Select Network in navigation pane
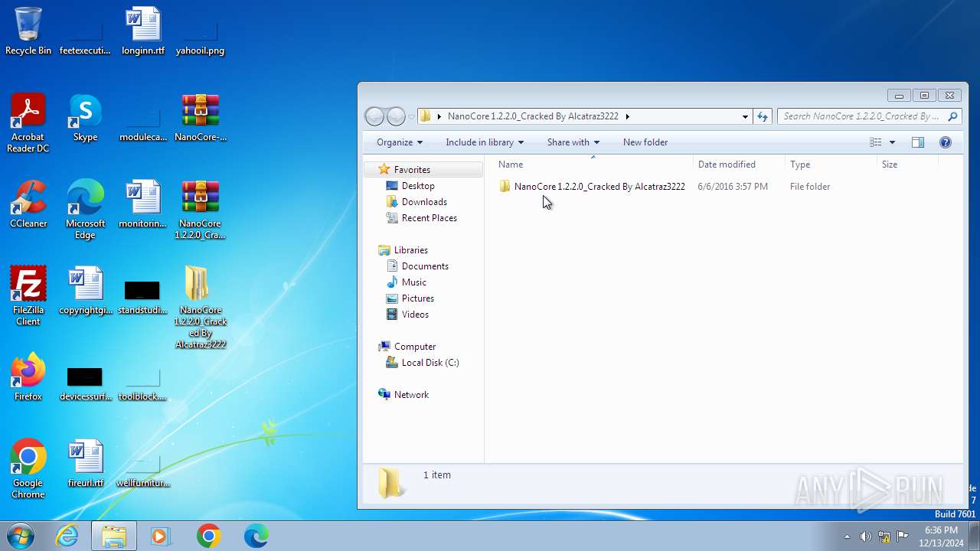Screen dimensions: 980x551 click(x=411, y=395)
